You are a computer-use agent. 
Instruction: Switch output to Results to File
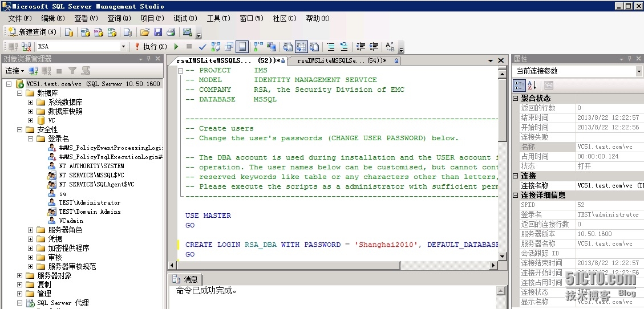point(315,47)
